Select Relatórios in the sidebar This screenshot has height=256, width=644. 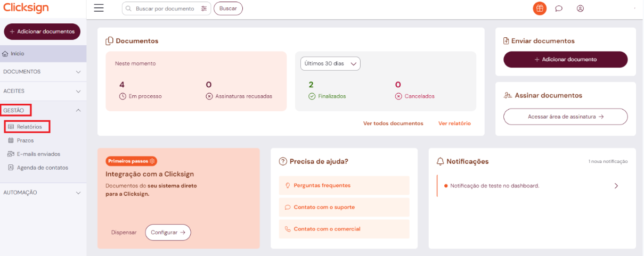[x=29, y=127]
